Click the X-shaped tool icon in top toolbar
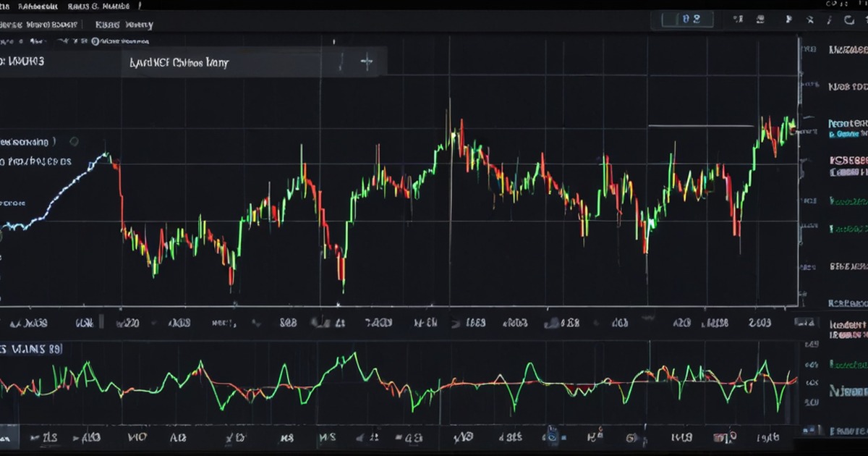Viewport: 868px width, 456px height. [x=809, y=20]
